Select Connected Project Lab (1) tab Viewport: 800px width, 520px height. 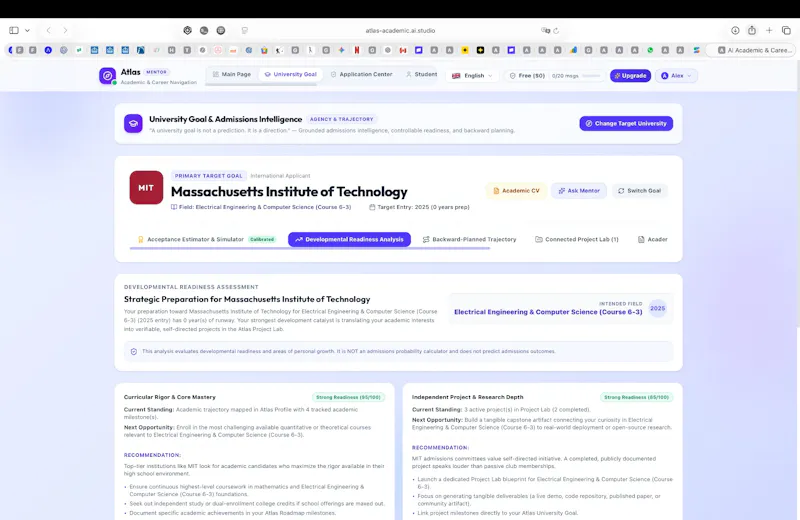tap(577, 239)
